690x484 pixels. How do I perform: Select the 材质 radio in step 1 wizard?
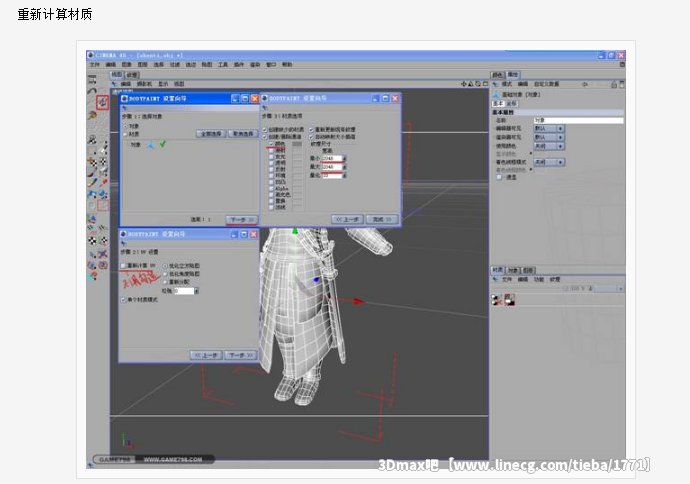coord(125,134)
